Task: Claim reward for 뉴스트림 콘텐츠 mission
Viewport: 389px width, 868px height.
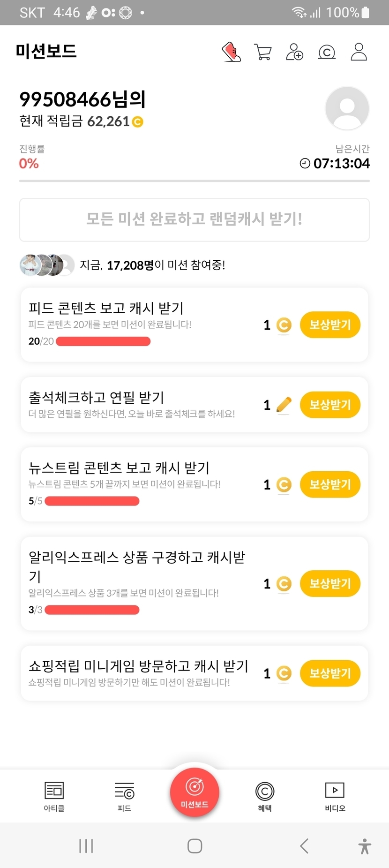Action: pyautogui.click(x=330, y=484)
